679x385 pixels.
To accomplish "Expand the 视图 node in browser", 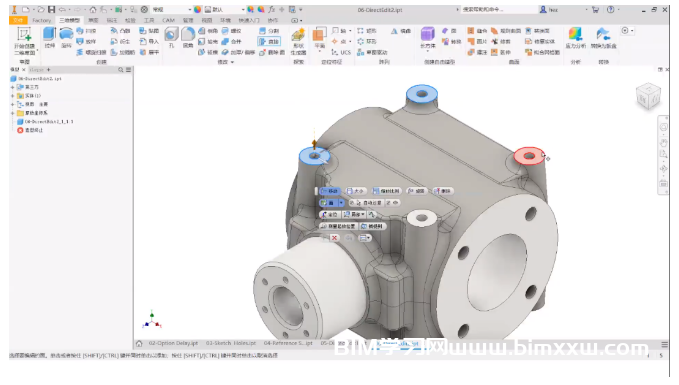I will point(13,104).
